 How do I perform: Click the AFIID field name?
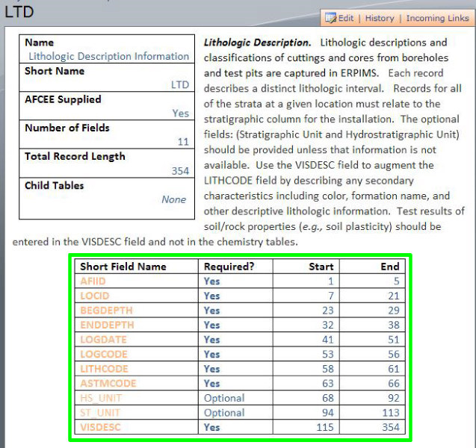pyautogui.click(x=93, y=281)
